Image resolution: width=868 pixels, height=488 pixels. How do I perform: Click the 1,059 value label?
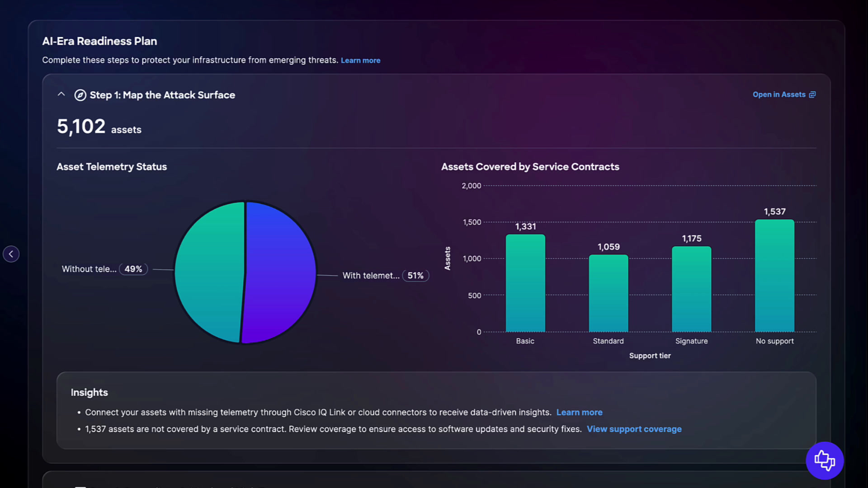tap(609, 247)
